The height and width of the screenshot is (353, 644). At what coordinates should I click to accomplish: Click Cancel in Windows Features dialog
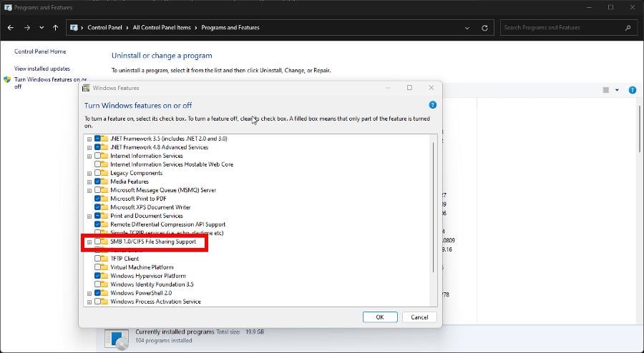pos(419,317)
